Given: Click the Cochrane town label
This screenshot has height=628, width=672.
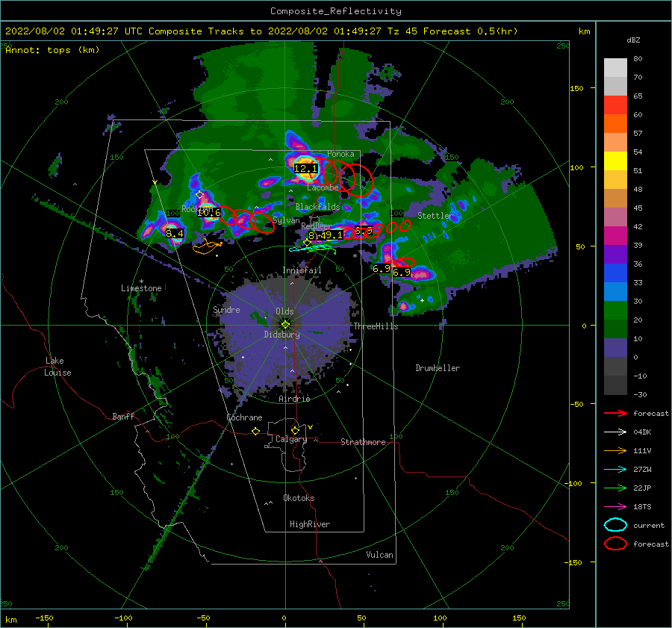Looking at the screenshot, I should 244,417.
